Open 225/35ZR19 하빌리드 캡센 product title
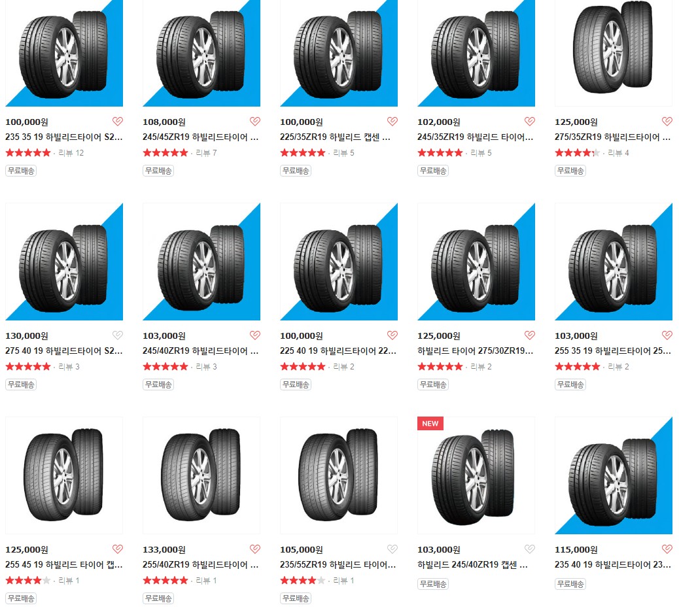679x616 pixels. point(335,137)
